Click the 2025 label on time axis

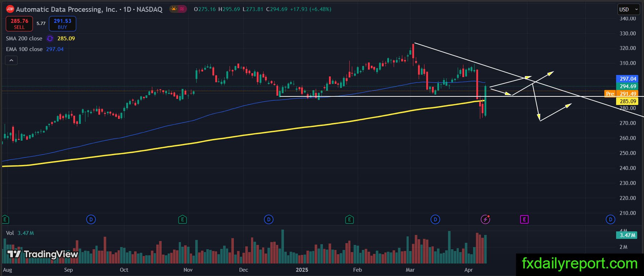coord(302,270)
